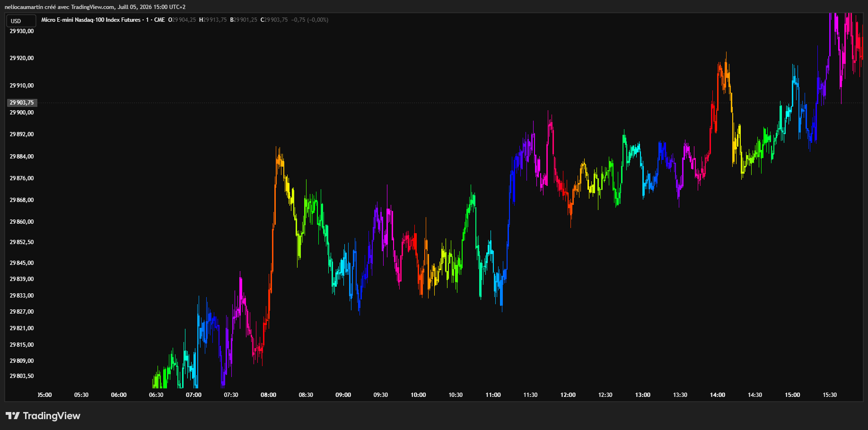Click the 07:00 time axis label

pyautogui.click(x=193, y=395)
